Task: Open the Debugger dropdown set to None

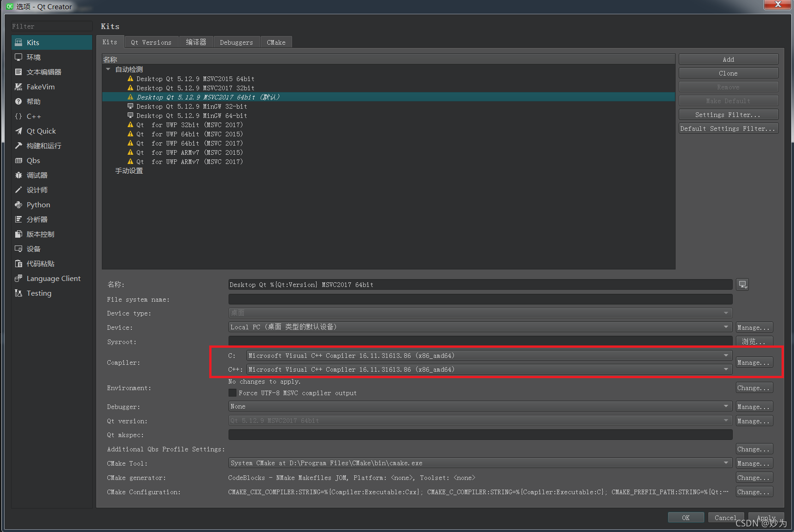Action: 480,406
